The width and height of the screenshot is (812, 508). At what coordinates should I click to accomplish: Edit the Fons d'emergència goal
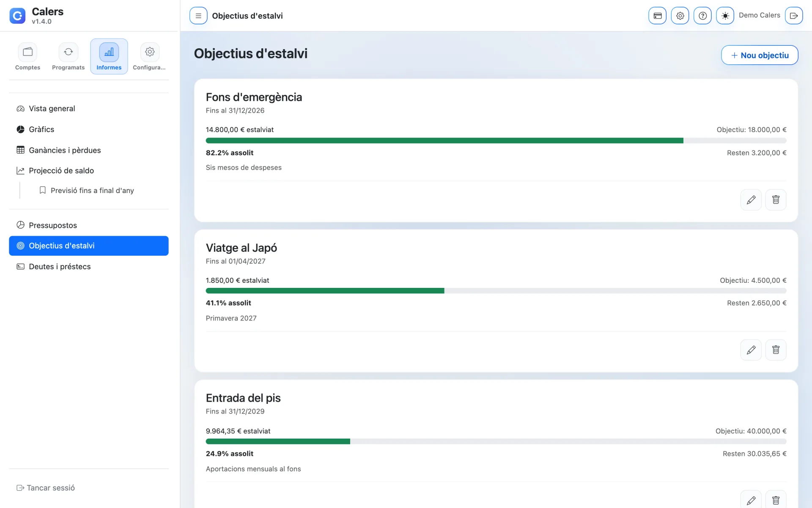751,200
